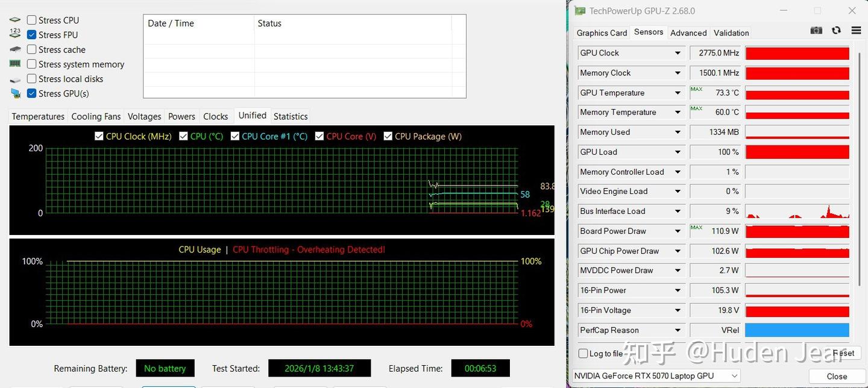This screenshot has height=388, width=868.
Task: Click the Stress GPU(s) monitor icon
Action: click(x=15, y=93)
